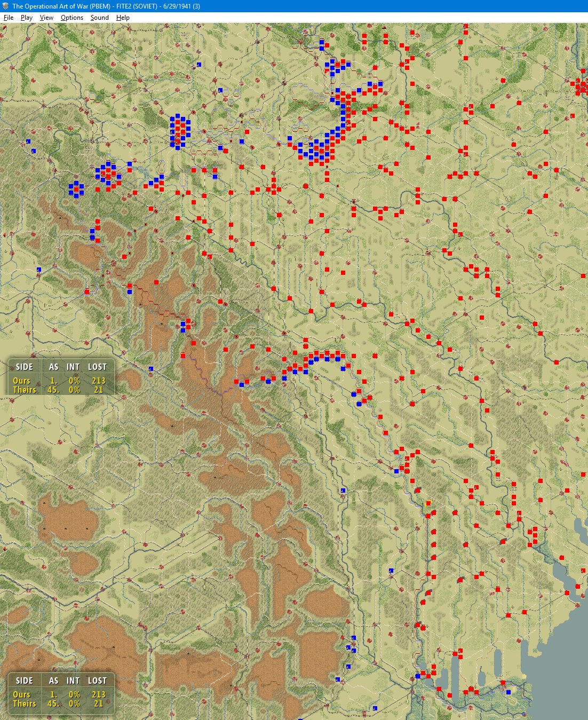Image resolution: width=588 pixels, height=720 pixels.
Task: Click the Ours row label in the lower losses panel
Action: pos(21,694)
